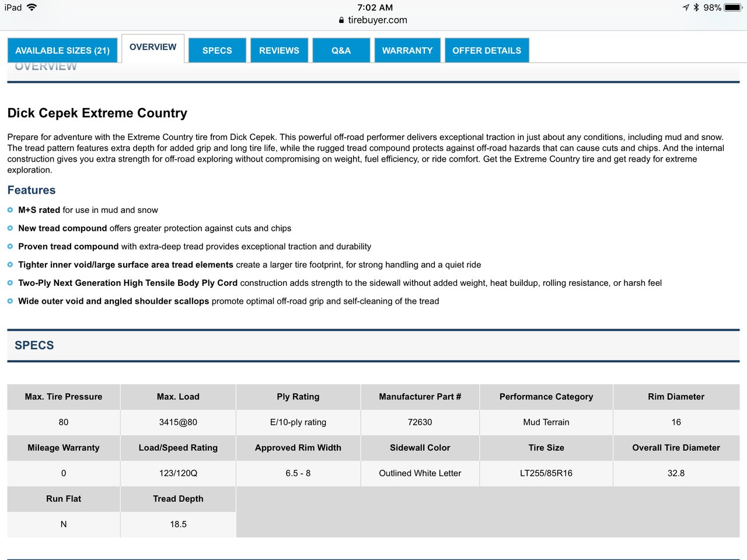Image resolution: width=747 pixels, height=560 pixels.
Task: Click the Mud Terrain value cell
Action: [546, 422]
